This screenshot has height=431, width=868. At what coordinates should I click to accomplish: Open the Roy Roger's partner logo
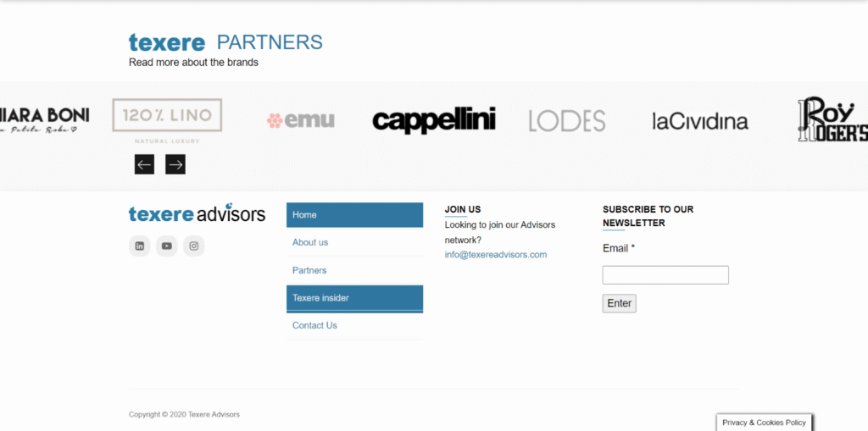pyautogui.click(x=832, y=119)
